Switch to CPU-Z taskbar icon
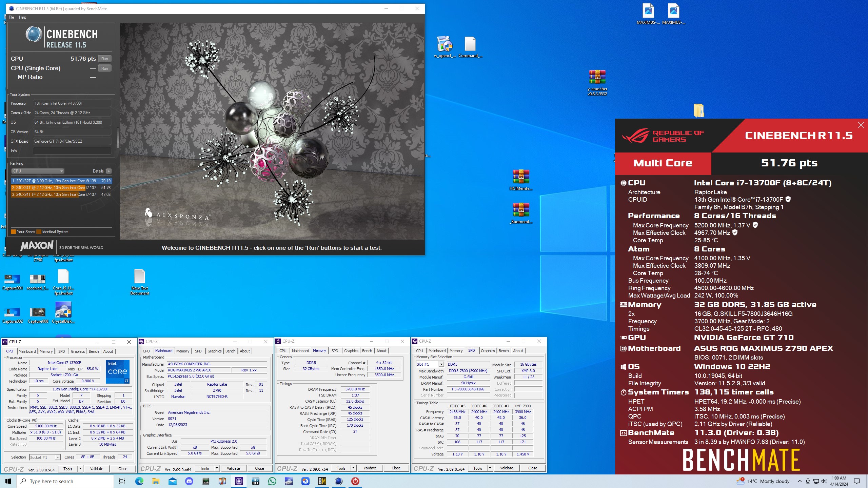This screenshot has width=868, height=488. pos(239,481)
